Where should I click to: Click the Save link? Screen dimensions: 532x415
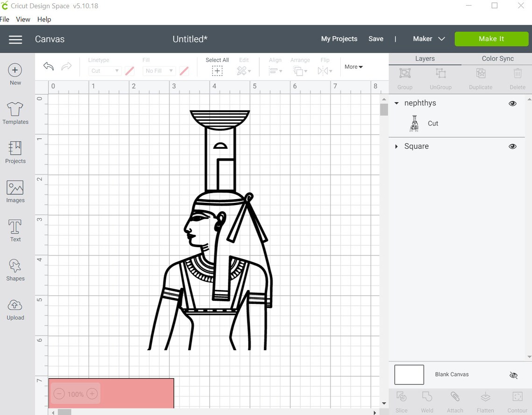pyautogui.click(x=376, y=39)
